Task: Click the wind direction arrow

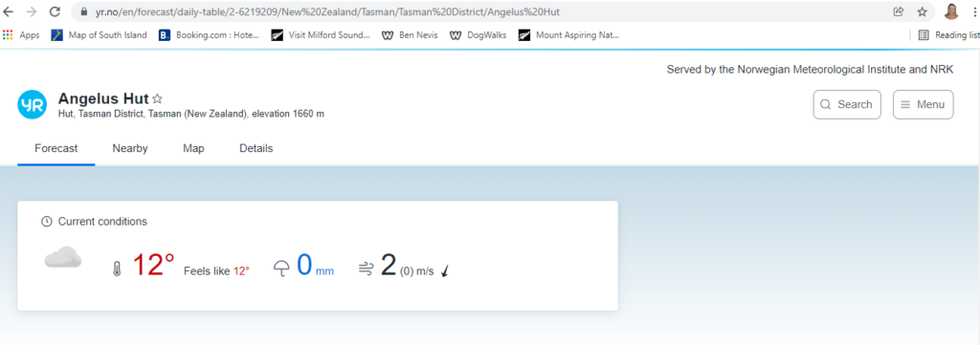Action: pos(445,270)
